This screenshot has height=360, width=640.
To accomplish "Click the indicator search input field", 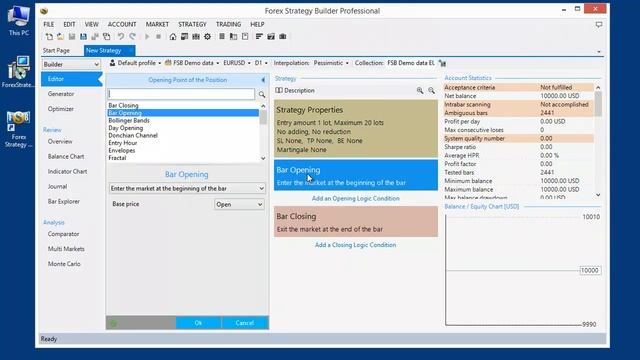I will (x=182, y=94).
